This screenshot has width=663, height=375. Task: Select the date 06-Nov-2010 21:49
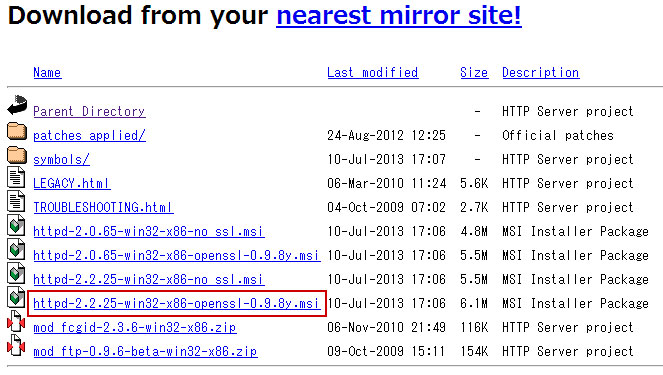point(386,328)
